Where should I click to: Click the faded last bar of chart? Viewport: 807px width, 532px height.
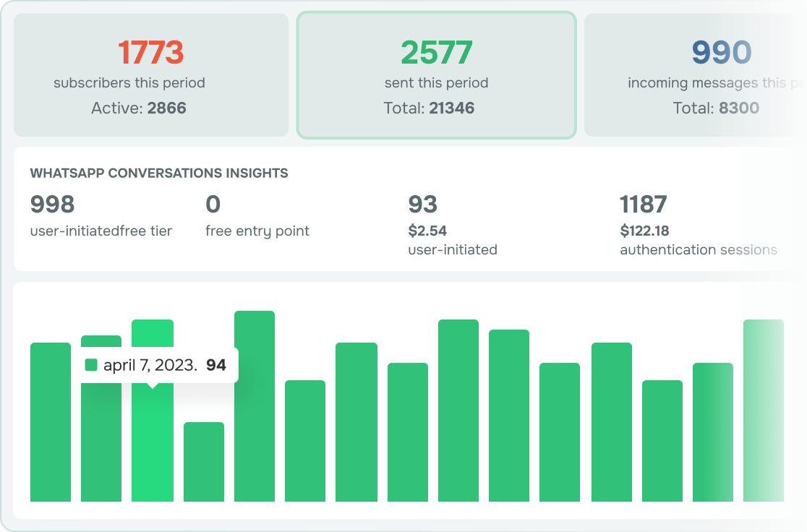764,411
